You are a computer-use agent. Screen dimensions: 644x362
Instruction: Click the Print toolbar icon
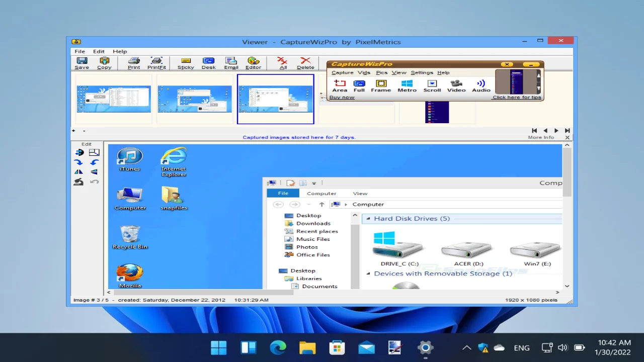pos(134,63)
